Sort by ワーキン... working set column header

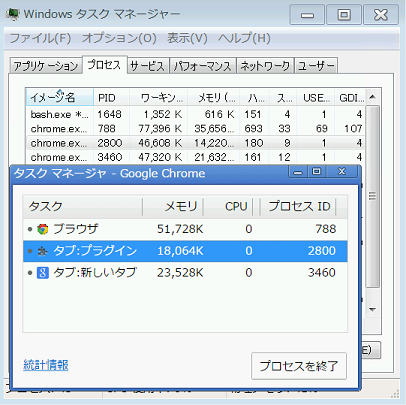click(159, 98)
